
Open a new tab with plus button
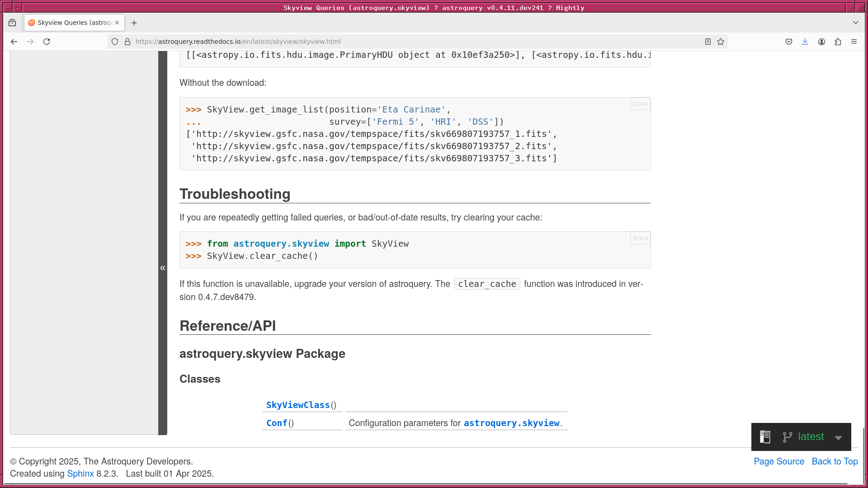134,23
